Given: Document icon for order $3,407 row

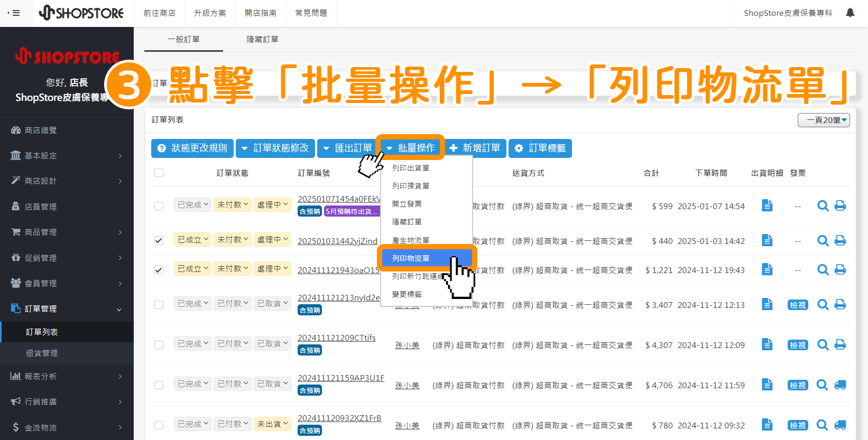Looking at the screenshot, I should [767, 304].
